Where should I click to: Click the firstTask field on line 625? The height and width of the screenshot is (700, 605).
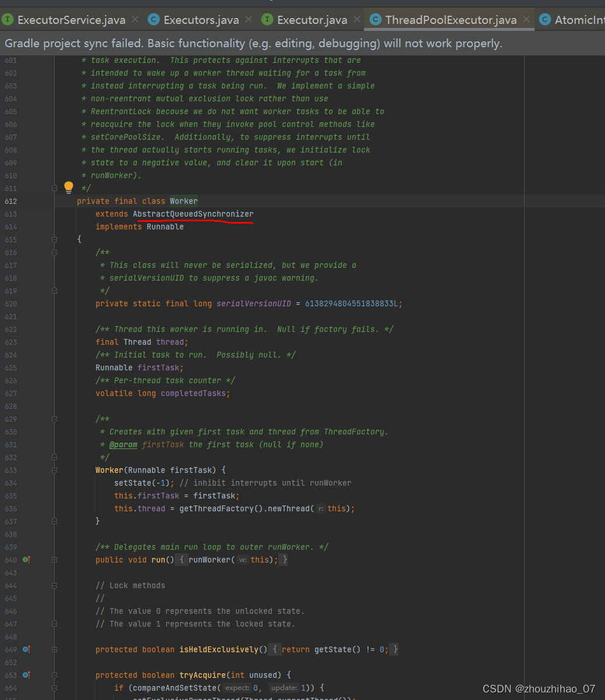(158, 367)
